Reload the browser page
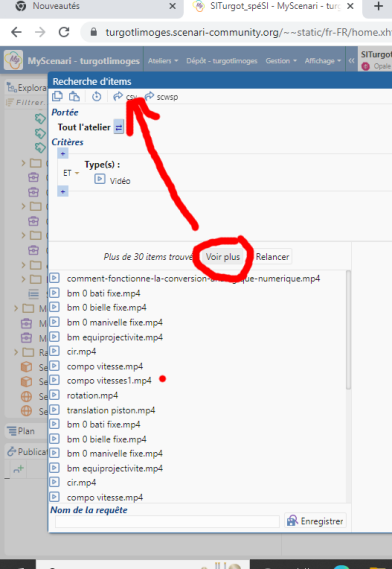Image resolution: width=392 pixels, height=569 pixels. point(64,32)
